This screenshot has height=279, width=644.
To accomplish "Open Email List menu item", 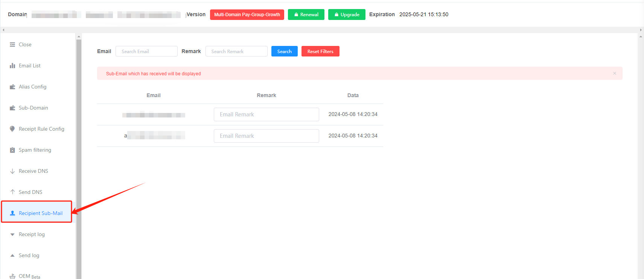I will (x=30, y=66).
